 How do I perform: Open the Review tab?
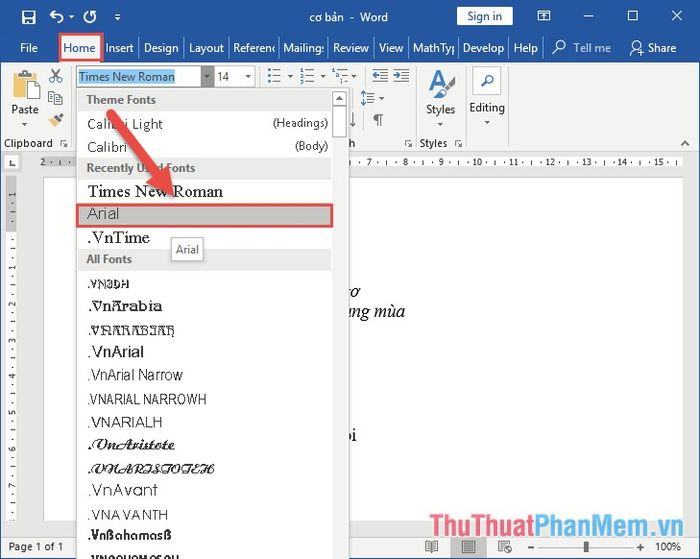(350, 48)
